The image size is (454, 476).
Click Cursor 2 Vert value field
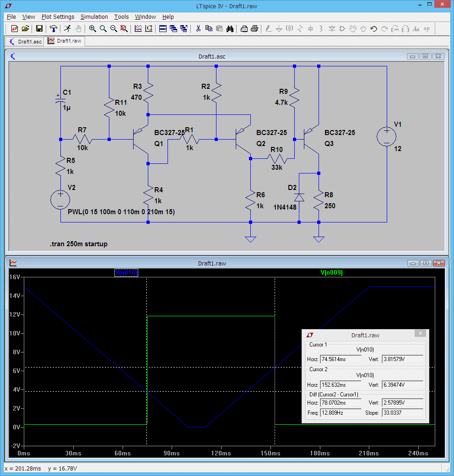402,384
